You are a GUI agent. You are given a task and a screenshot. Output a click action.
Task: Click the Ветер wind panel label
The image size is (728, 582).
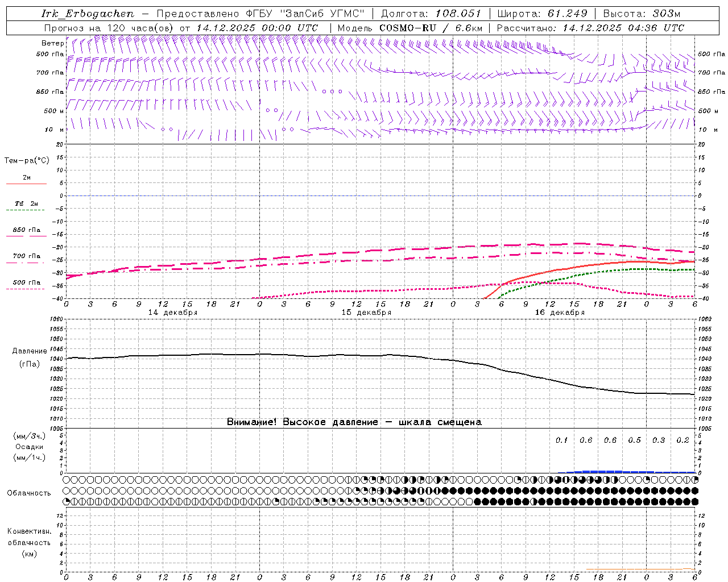click(x=52, y=43)
